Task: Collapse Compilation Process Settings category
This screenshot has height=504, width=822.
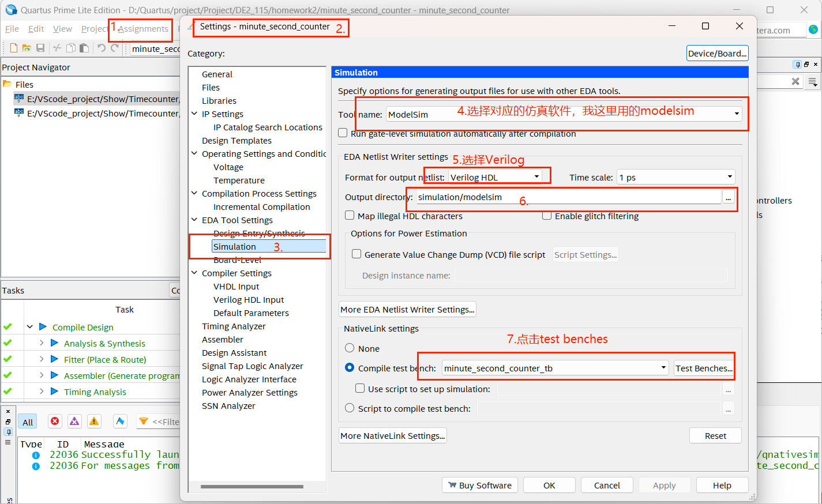Action: 195,193
